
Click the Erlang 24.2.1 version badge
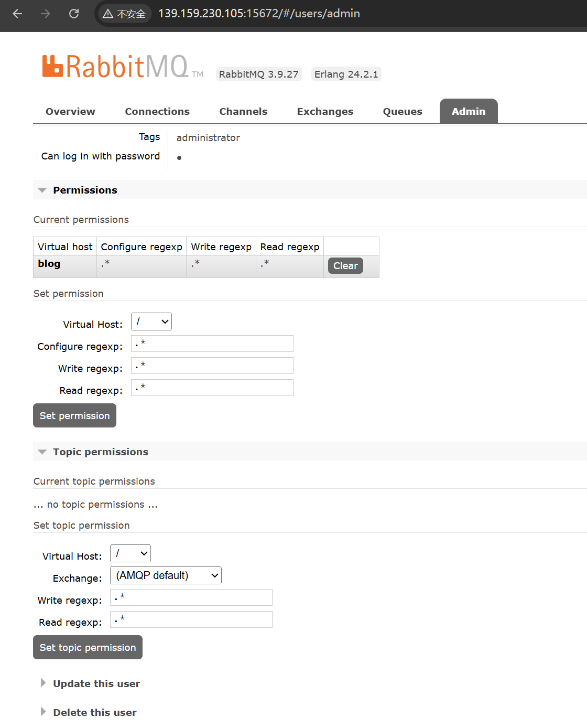(346, 74)
